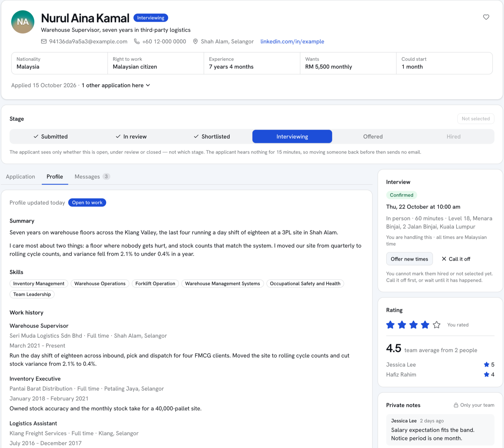
Task: Click the Logistics Assistant job title
Action: [33, 423]
